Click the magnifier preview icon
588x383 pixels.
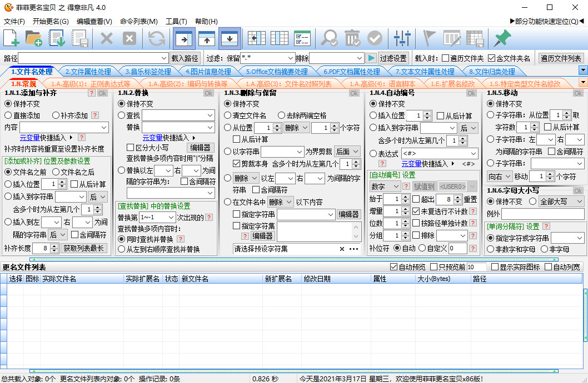329,38
